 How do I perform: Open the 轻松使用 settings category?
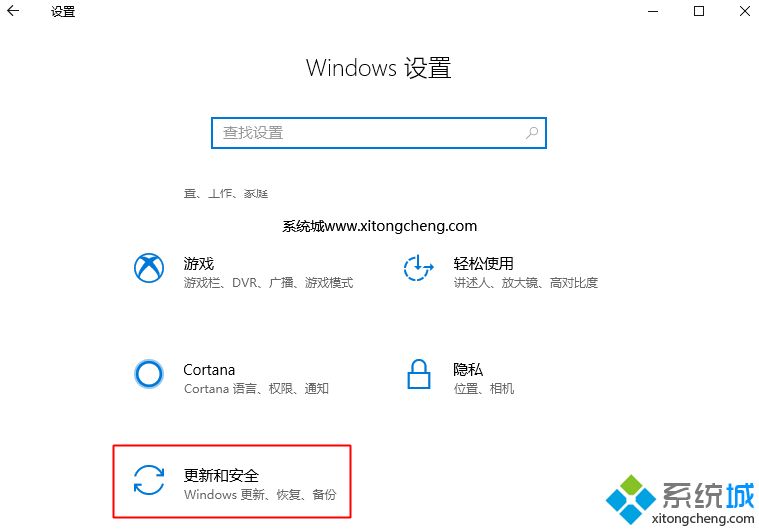483,264
